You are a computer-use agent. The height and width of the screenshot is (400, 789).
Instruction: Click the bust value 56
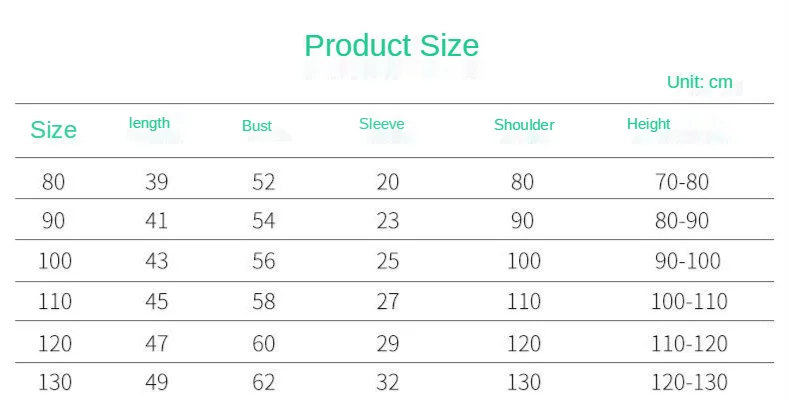pos(263,261)
